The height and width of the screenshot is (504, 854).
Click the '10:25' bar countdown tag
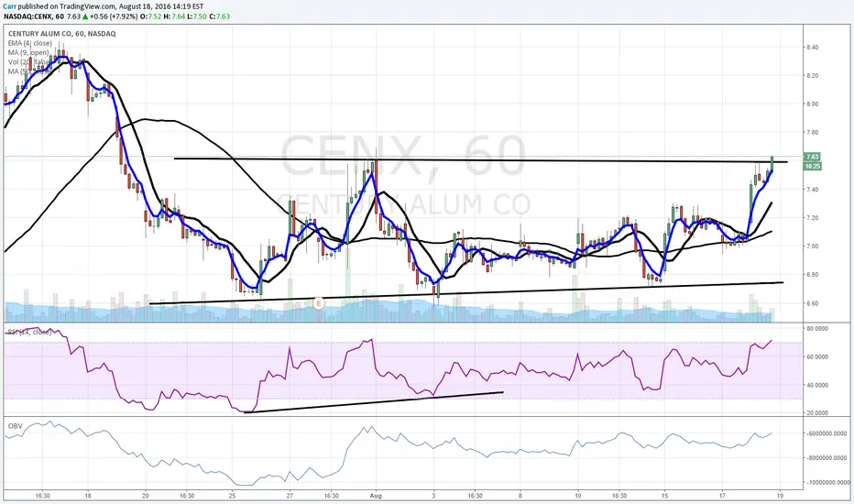pos(812,166)
